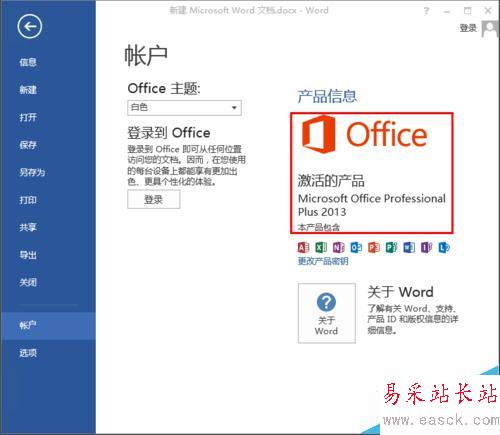Screen dimensions: 500x435
Task: Open the 打开 (Open) page
Action: tap(28, 117)
